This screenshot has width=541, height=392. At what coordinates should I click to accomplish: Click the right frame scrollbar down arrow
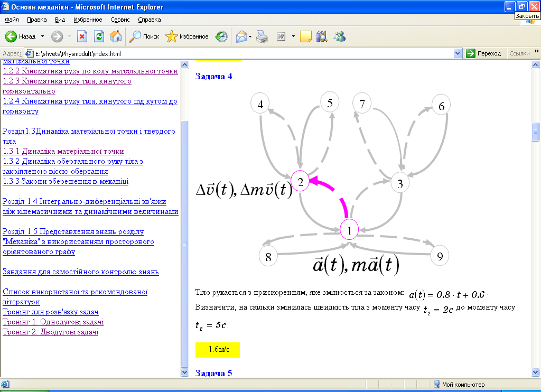[536, 372]
